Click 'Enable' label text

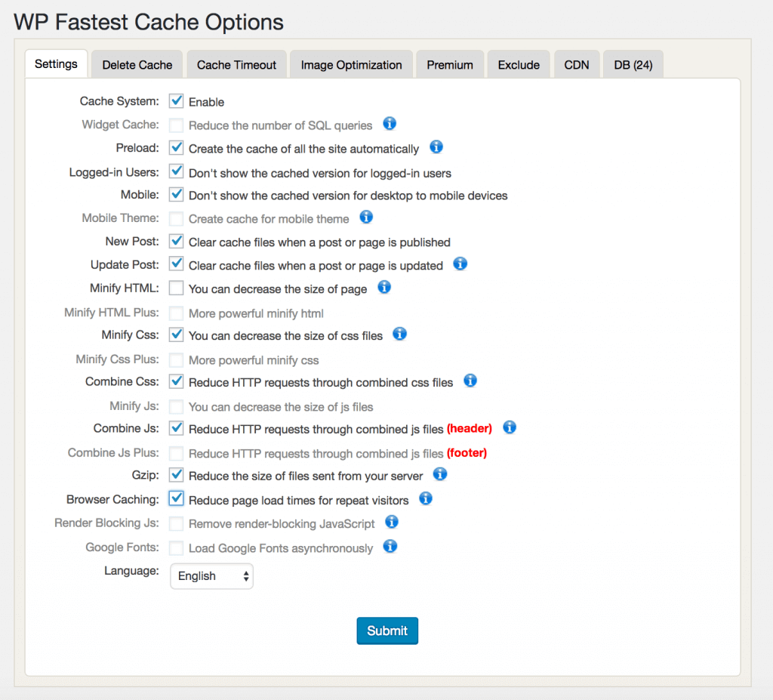pos(207,102)
